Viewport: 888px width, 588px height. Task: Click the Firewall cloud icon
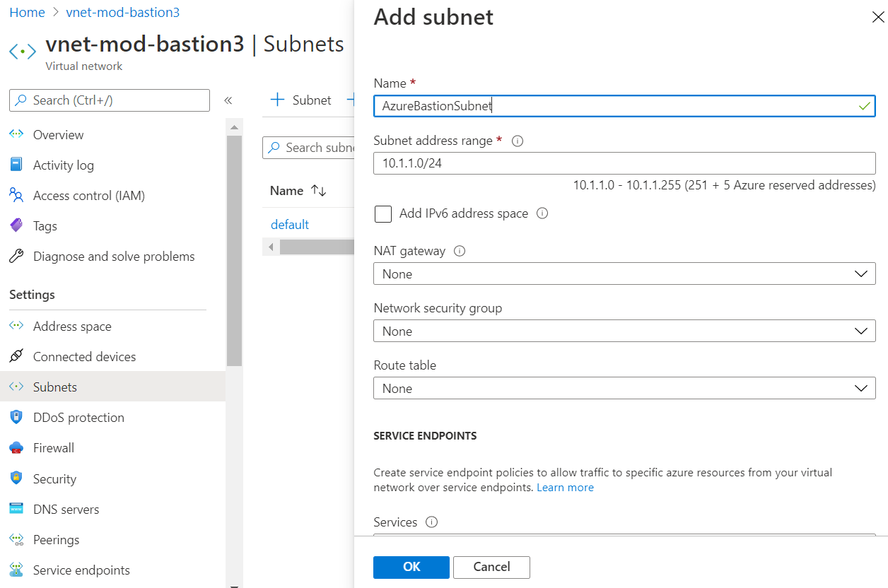click(16, 447)
